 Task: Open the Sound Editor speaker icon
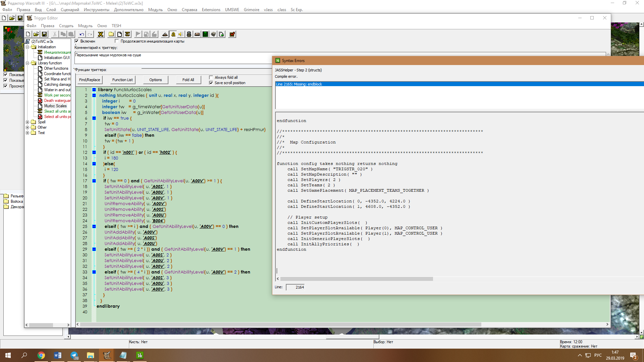click(x=181, y=34)
